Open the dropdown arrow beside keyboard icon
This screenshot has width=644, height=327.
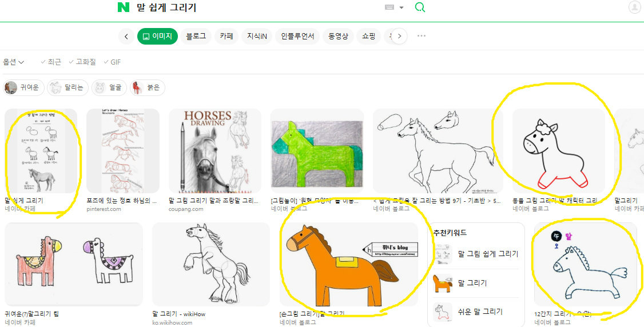click(x=401, y=8)
